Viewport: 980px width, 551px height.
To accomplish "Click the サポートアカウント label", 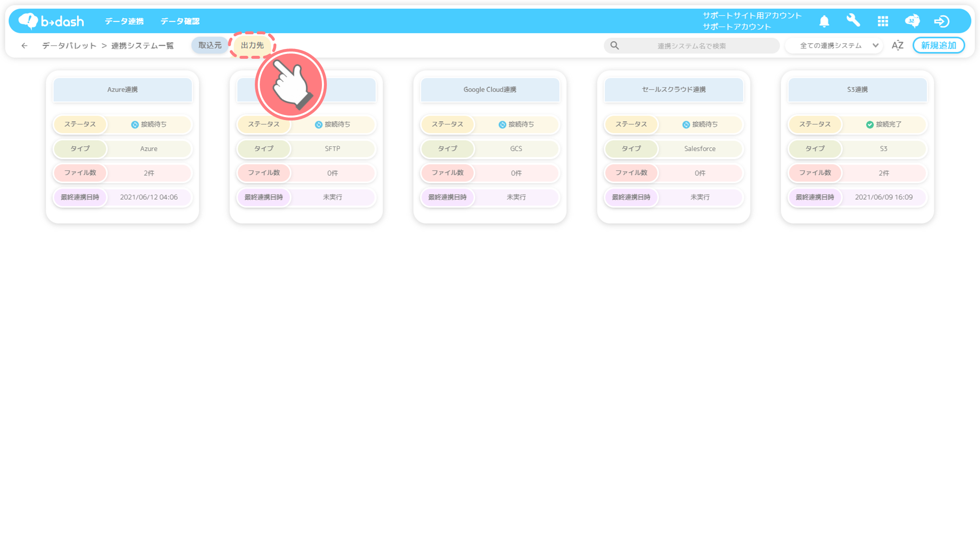I will [x=737, y=27].
